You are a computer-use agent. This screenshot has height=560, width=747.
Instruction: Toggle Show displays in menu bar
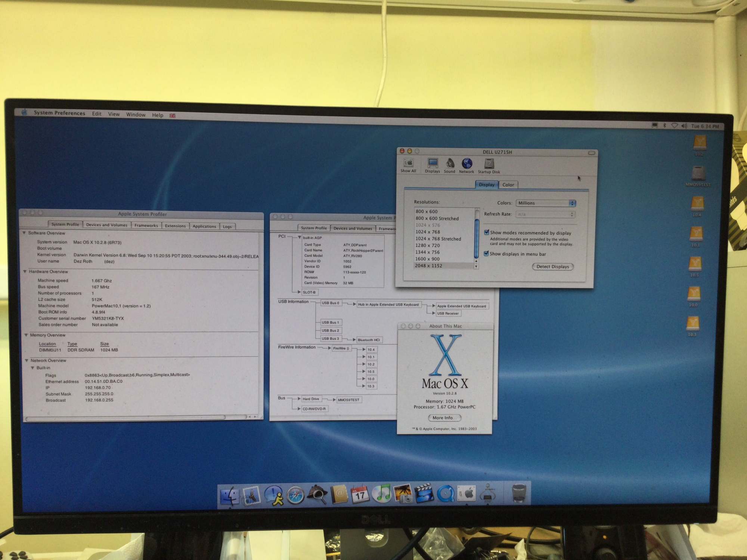click(x=486, y=253)
